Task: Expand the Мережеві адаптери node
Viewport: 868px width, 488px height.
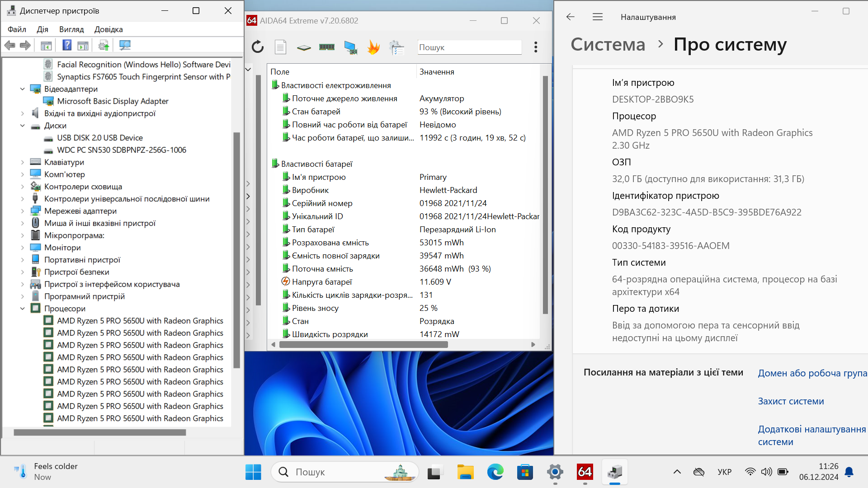Action: [x=23, y=211]
